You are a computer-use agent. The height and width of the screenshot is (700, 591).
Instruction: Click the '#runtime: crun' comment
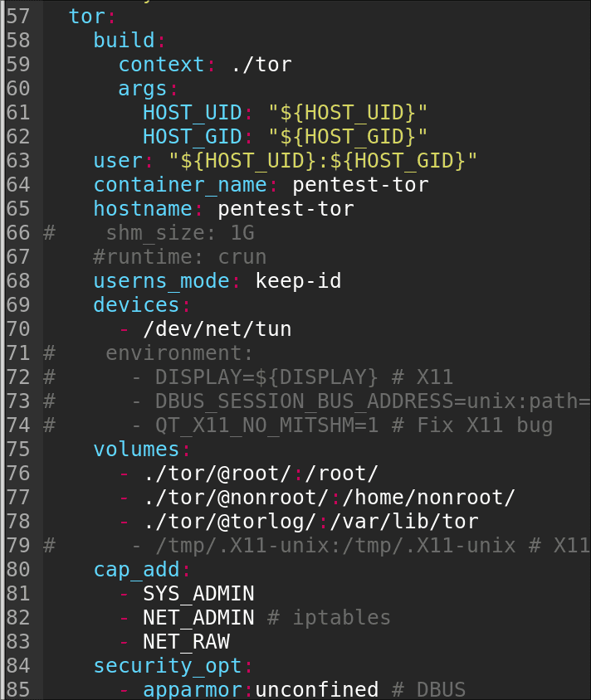[x=179, y=256]
